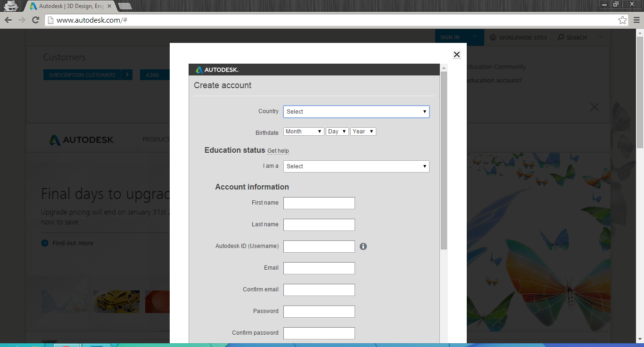The image size is (644, 347).
Task: Open the birthdate Year dropdown
Action: point(363,132)
